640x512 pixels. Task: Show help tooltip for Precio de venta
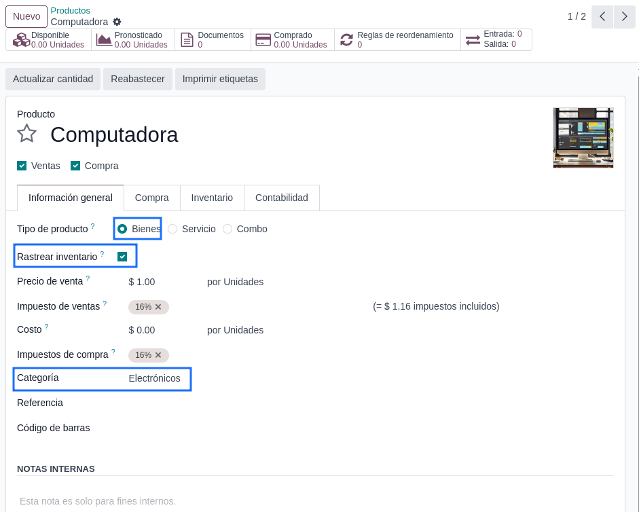(x=88, y=278)
